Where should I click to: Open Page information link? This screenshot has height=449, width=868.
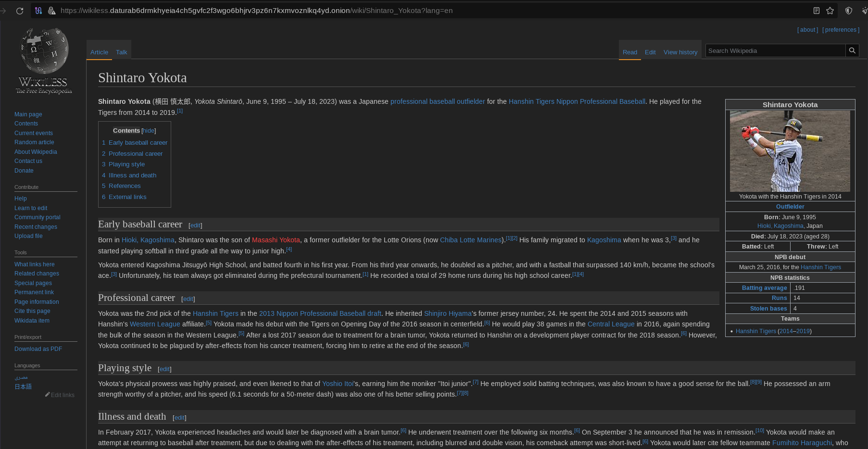point(37,302)
